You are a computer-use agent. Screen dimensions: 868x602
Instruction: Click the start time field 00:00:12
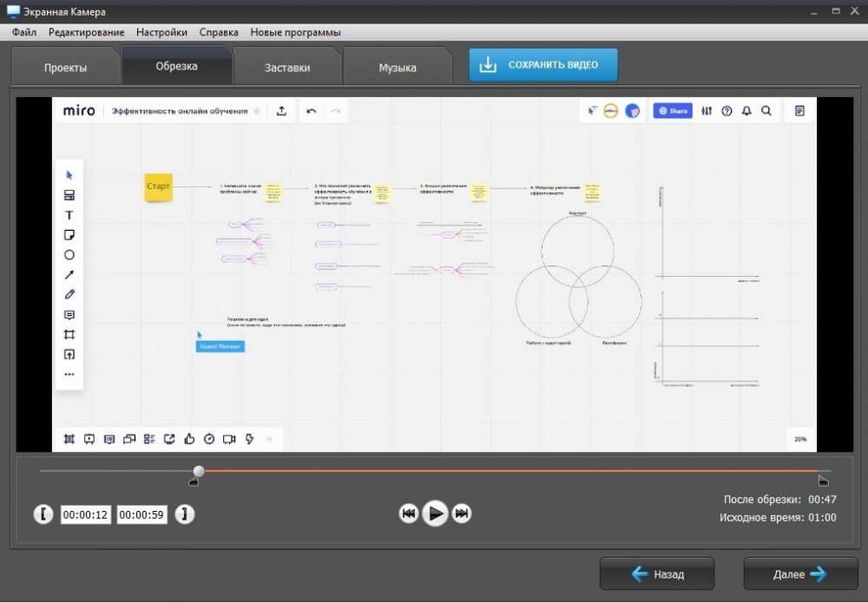pyautogui.click(x=85, y=514)
